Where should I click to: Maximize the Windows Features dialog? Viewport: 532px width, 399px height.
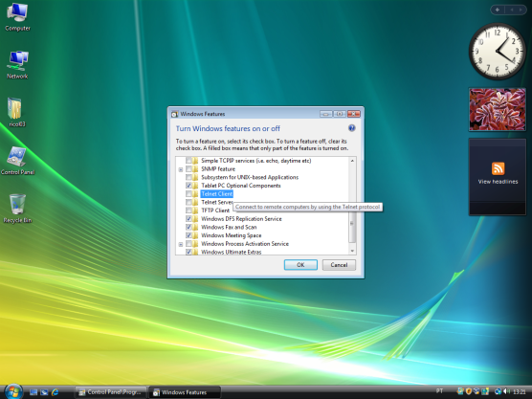pyautogui.click(x=340, y=114)
